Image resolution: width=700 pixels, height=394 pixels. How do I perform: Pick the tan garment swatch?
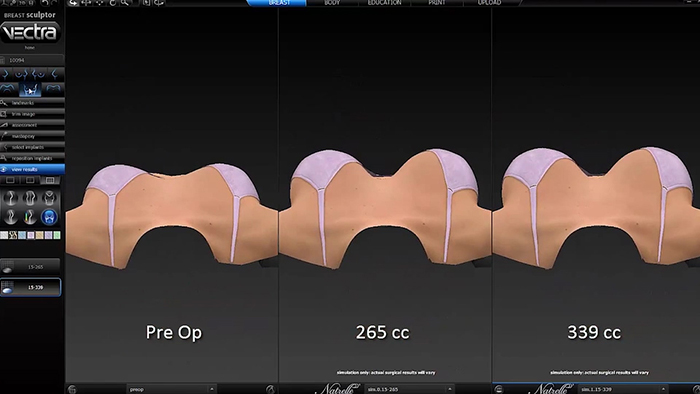point(40,235)
